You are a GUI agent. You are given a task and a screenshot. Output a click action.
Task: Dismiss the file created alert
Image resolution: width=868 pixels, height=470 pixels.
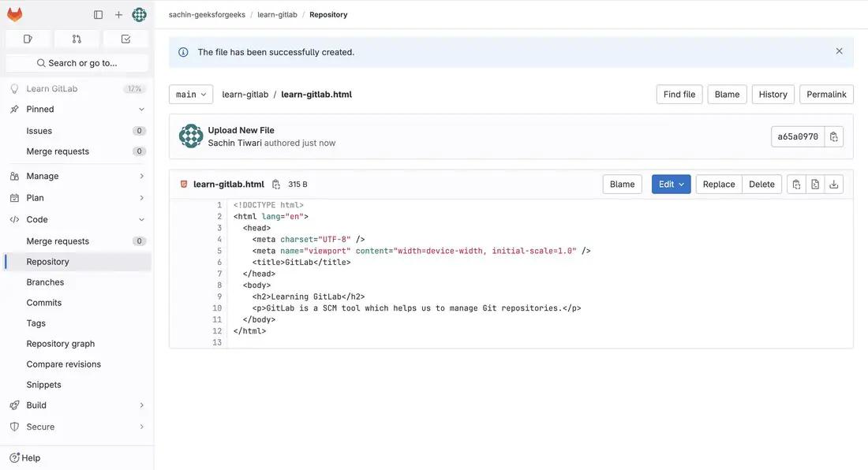(x=840, y=51)
